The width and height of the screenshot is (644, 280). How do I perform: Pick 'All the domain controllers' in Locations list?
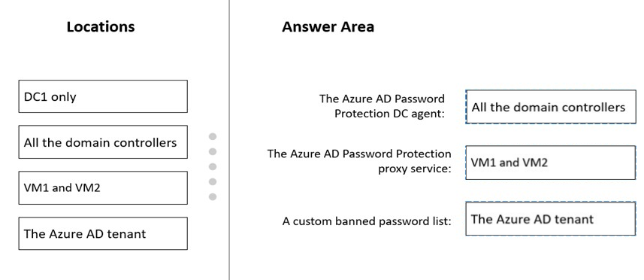point(103,142)
